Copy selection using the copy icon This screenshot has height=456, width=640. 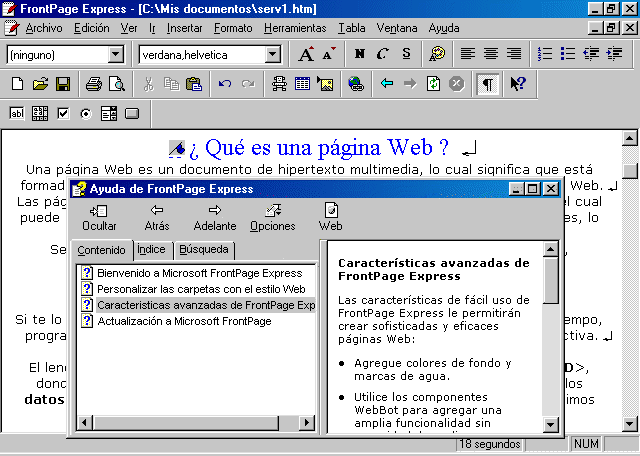(x=171, y=84)
